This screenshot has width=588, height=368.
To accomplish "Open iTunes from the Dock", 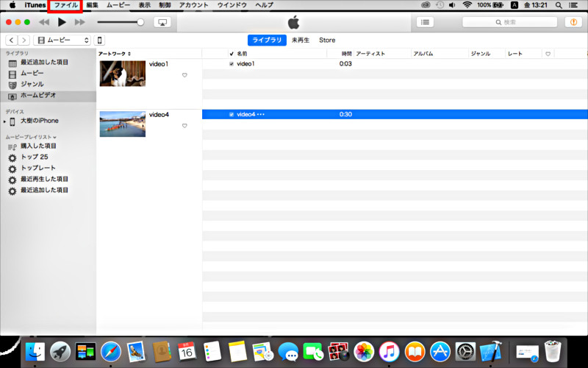I will pyautogui.click(x=389, y=352).
